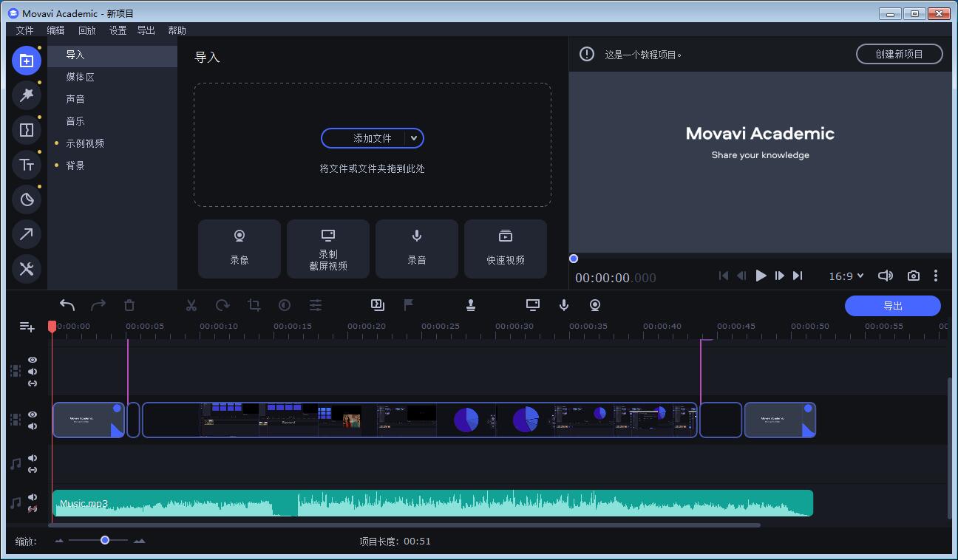958x560 pixels.
Task: Click the preview volume speaker icon
Action: tap(885, 276)
